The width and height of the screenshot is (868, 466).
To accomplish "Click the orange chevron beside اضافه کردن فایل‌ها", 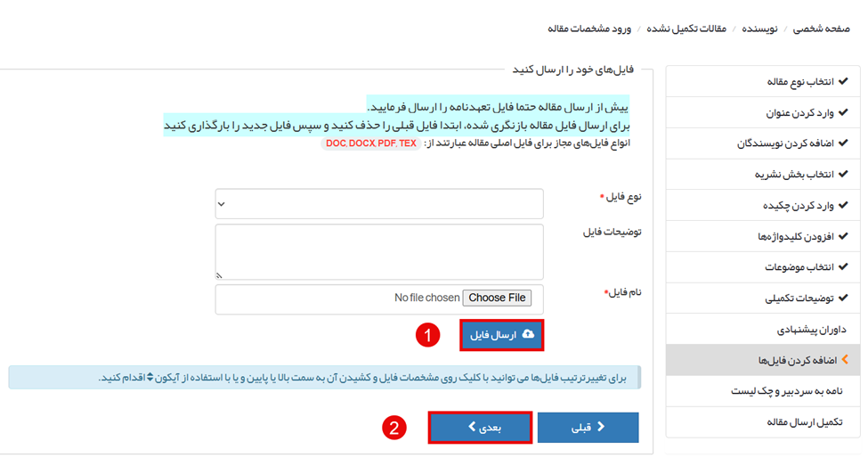I will (x=844, y=360).
